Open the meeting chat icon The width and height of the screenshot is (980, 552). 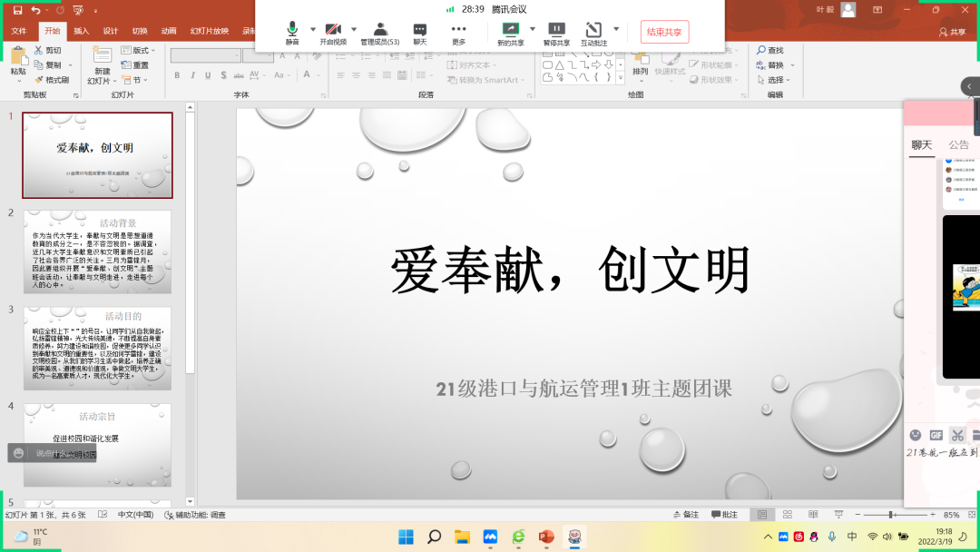[420, 30]
